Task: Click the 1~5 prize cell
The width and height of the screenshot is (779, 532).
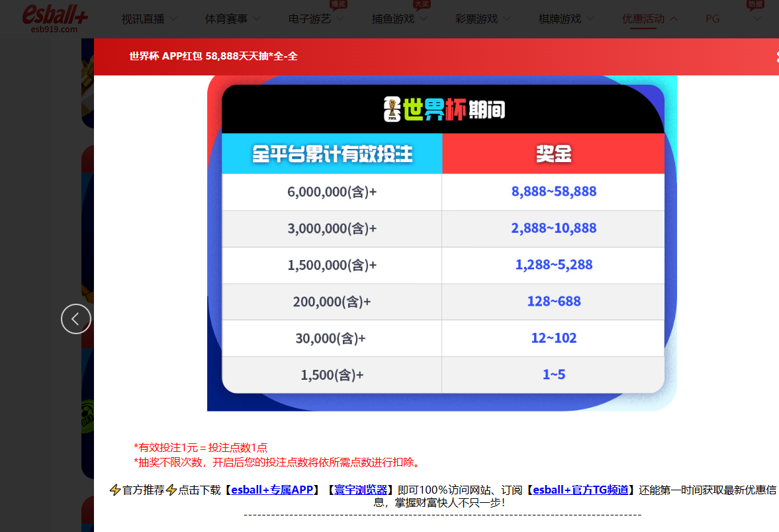Action: 553,375
